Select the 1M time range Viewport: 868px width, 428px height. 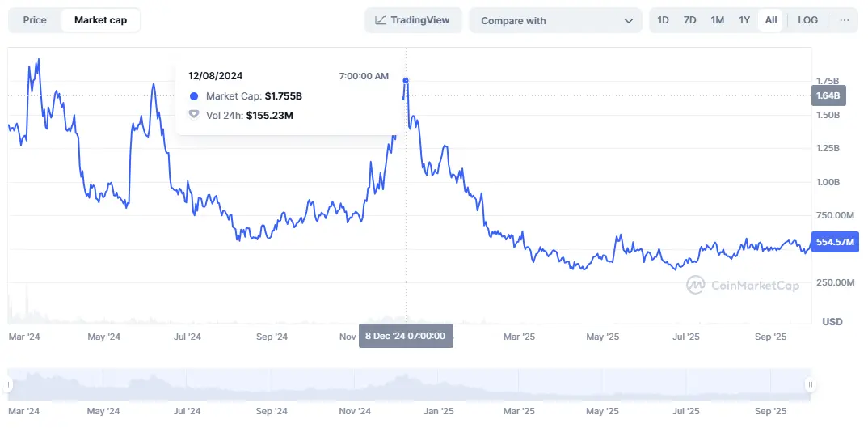(x=717, y=20)
